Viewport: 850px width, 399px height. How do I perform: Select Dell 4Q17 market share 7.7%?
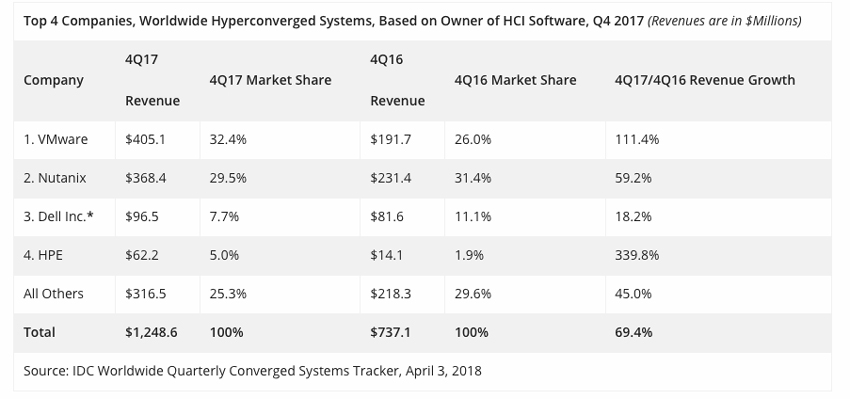224,216
